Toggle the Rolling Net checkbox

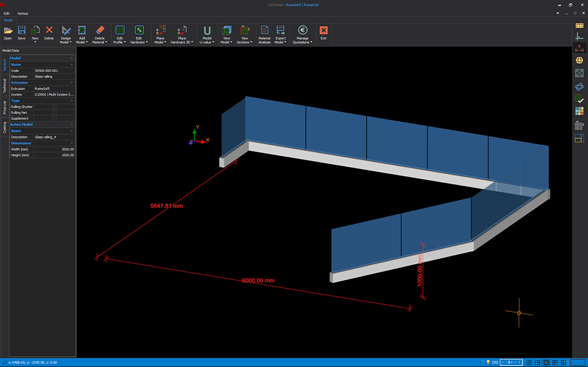[54, 112]
